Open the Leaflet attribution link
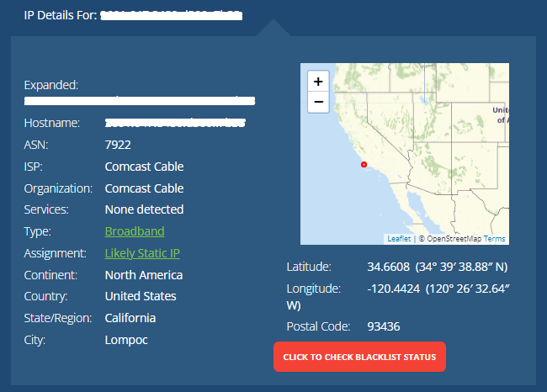547x392 pixels. 399,239
